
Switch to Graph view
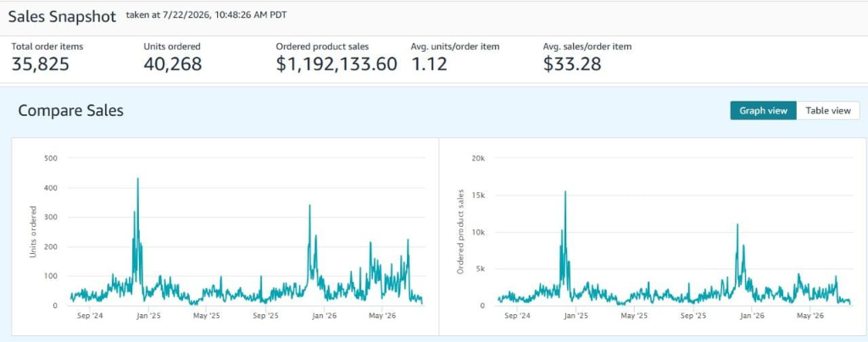[x=763, y=111]
